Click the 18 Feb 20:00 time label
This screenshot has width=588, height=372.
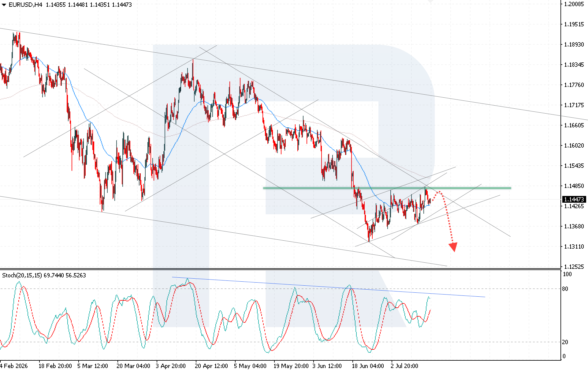[x=55, y=366]
